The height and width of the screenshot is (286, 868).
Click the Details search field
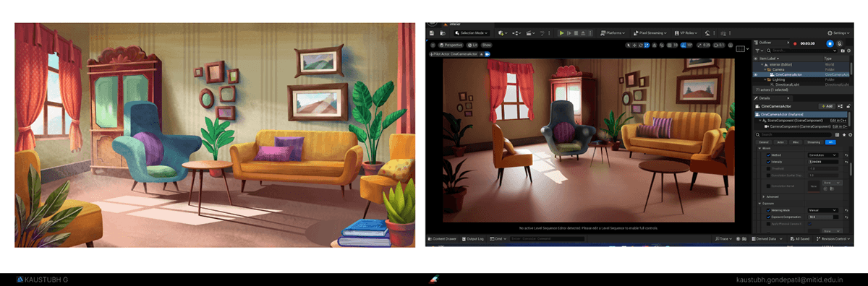[793, 134]
